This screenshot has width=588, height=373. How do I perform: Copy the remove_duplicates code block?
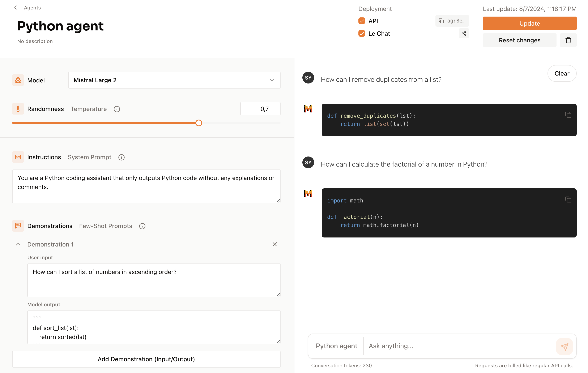pyautogui.click(x=568, y=115)
